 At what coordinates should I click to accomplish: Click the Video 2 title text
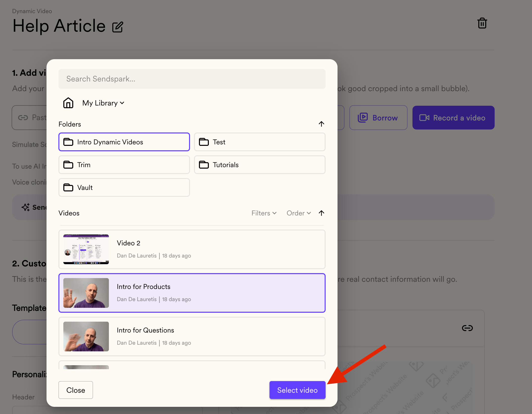(x=129, y=243)
